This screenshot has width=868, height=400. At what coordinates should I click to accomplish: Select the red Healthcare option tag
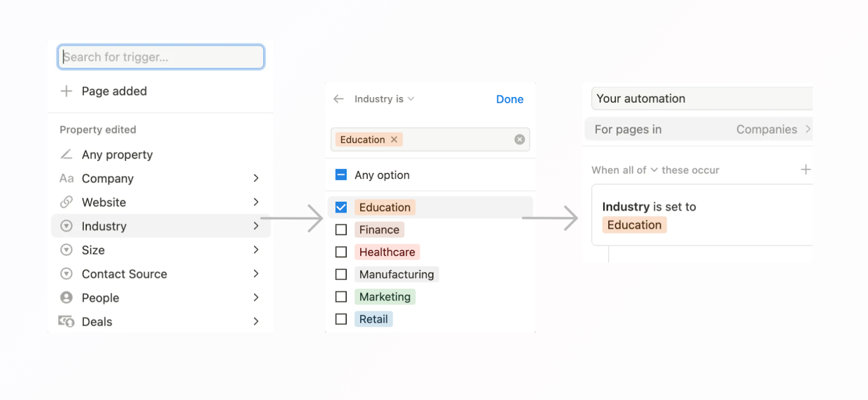click(x=387, y=252)
